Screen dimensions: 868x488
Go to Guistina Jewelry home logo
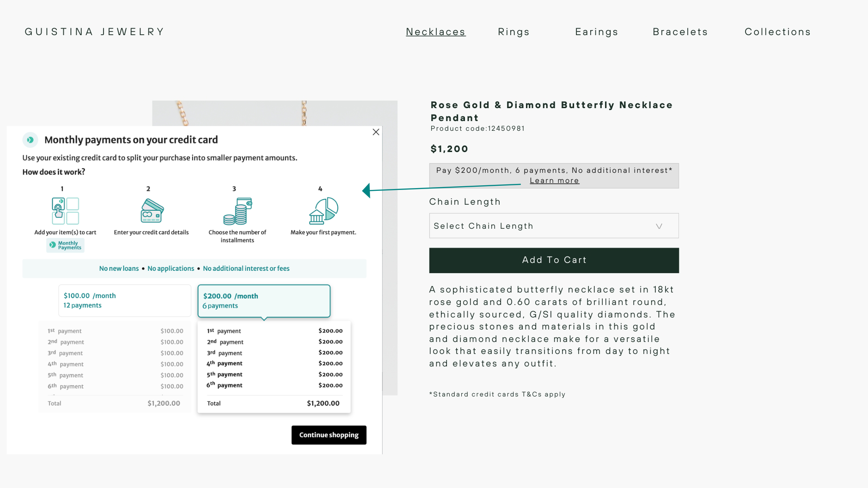[x=95, y=32]
